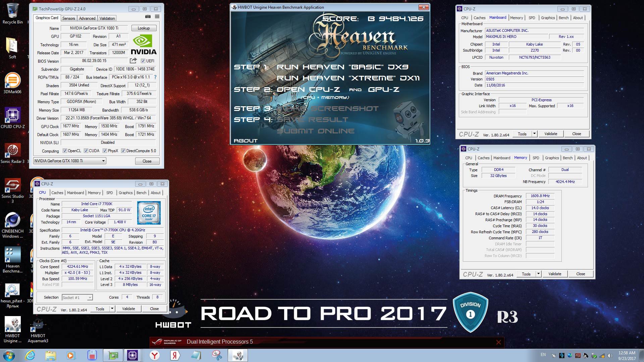The width and height of the screenshot is (644, 362).
Task: Click GPU-Z link in Heaven app
Action: click(x=384, y=89)
